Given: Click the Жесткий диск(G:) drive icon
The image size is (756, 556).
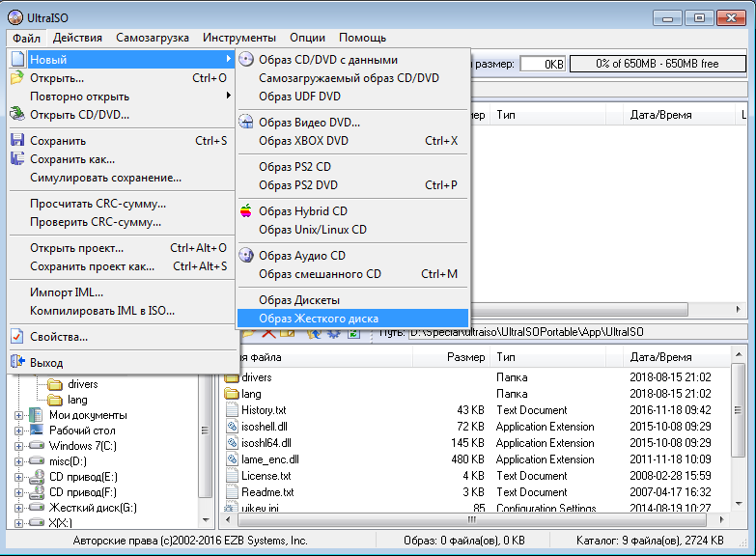Looking at the screenshot, I should point(37,507).
